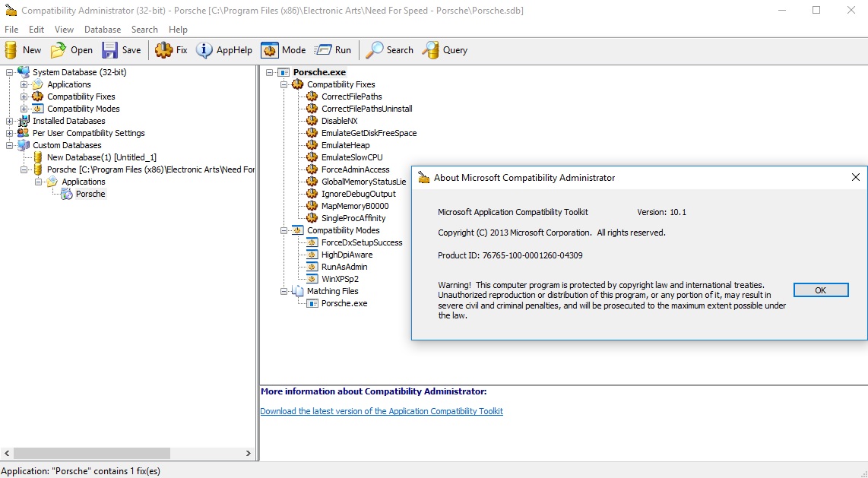This screenshot has height=478, width=868.
Task: Select Applications under System Database
Action: pos(68,84)
